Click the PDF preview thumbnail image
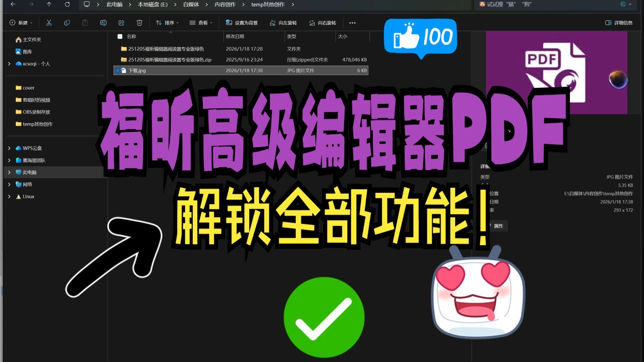644x362 pixels. [x=556, y=73]
